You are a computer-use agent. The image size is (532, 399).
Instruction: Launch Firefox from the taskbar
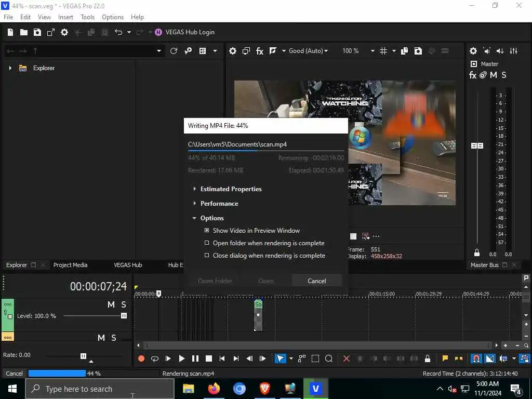[x=214, y=389]
